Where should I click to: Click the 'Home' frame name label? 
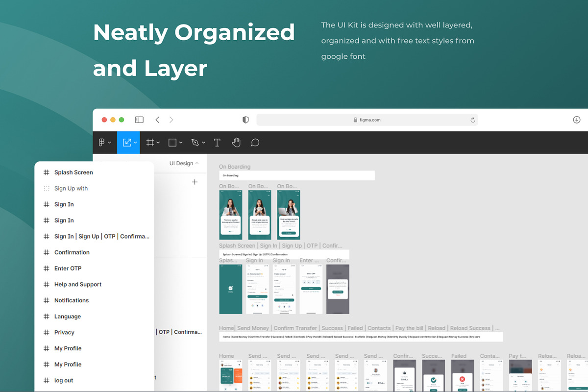(x=226, y=356)
